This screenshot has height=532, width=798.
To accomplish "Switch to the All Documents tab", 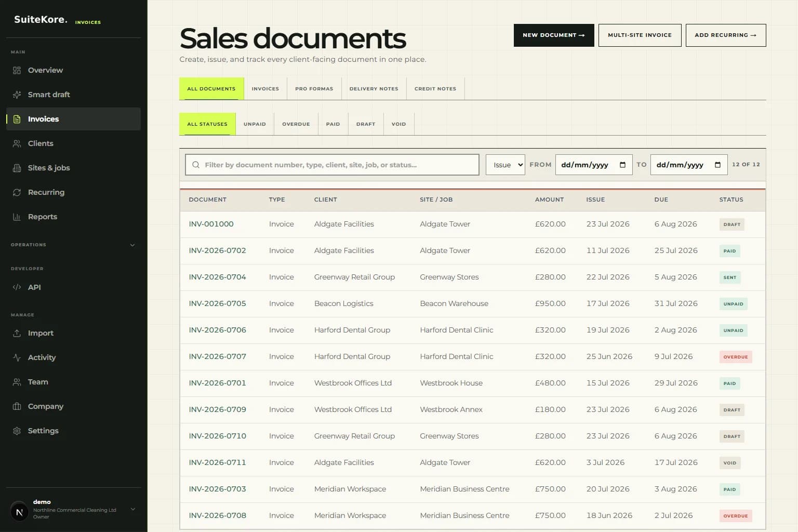I will pyautogui.click(x=211, y=89).
